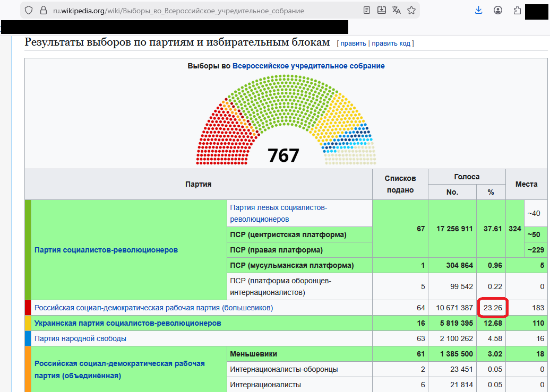
Task: Open the extensions puzzle icon
Action: pos(517,10)
